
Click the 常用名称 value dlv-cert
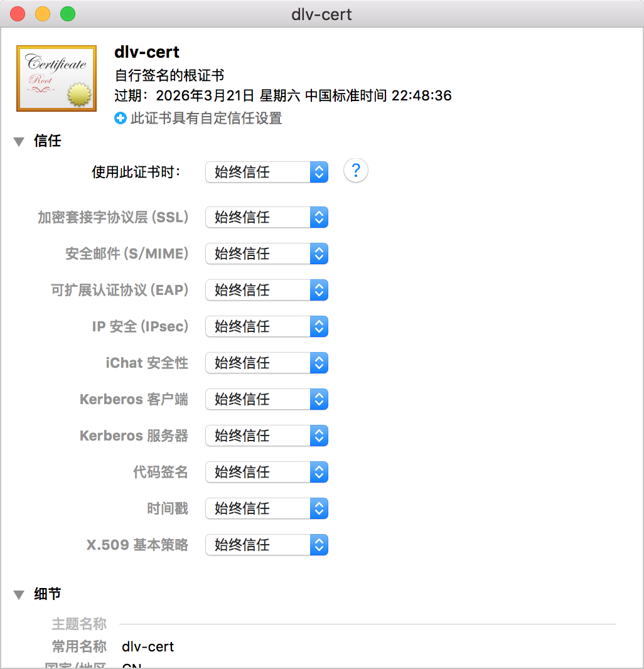[148, 646]
